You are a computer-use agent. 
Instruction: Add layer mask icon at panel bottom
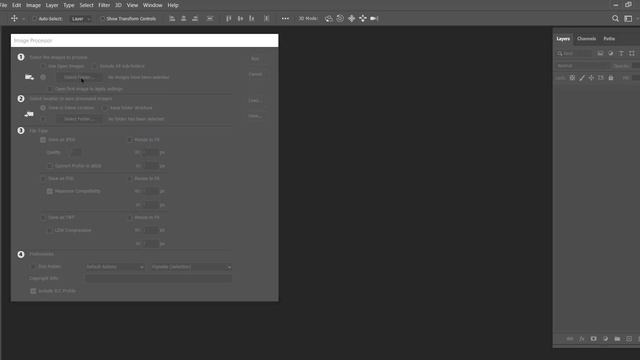[x=593, y=339]
